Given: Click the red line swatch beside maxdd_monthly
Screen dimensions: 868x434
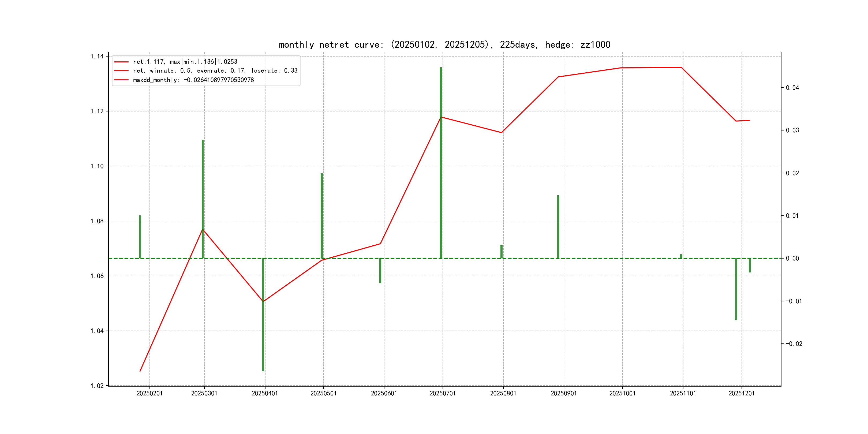Looking at the screenshot, I should point(121,80).
